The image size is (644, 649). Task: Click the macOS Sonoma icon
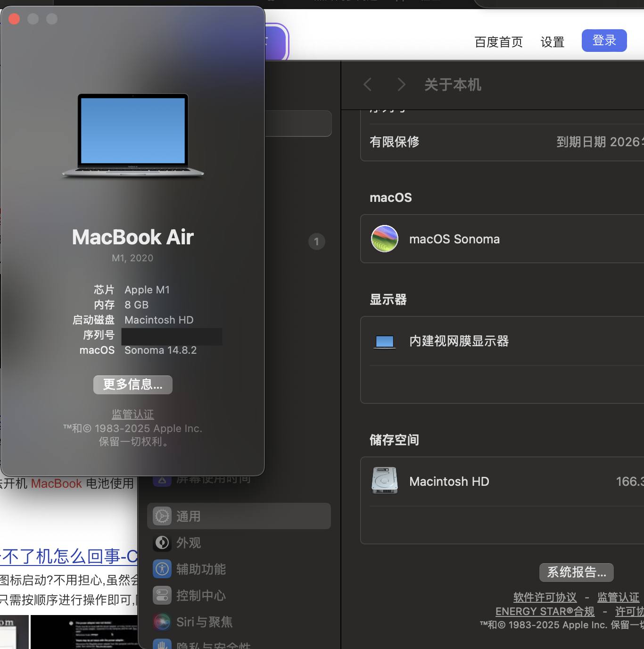coord(385,239)
